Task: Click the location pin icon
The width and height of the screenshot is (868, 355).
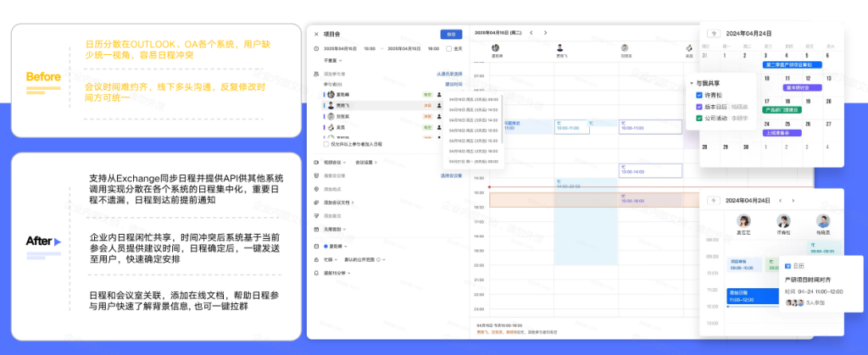Action: click(x=316, y=189)
